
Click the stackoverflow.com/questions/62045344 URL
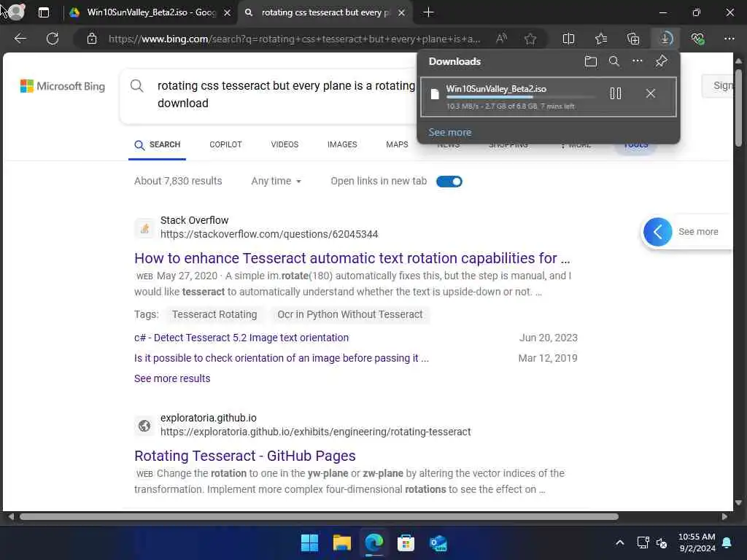(269, 234)
